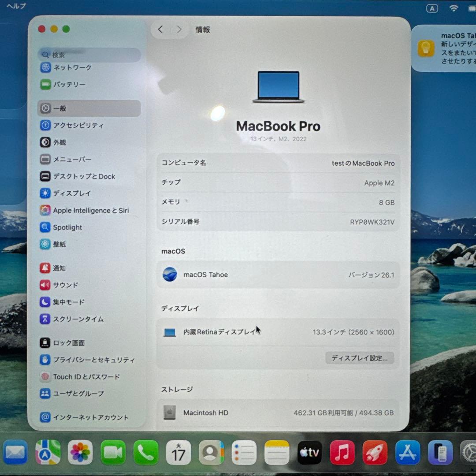Open iPhone Mirroring from the Dock
The image size is (476, 476).
point(440,452)
